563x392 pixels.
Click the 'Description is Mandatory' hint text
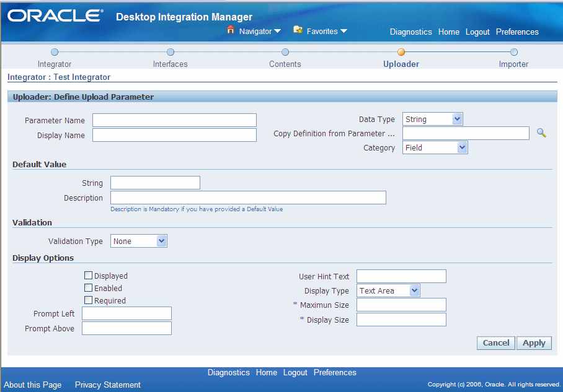pos(197,209)
